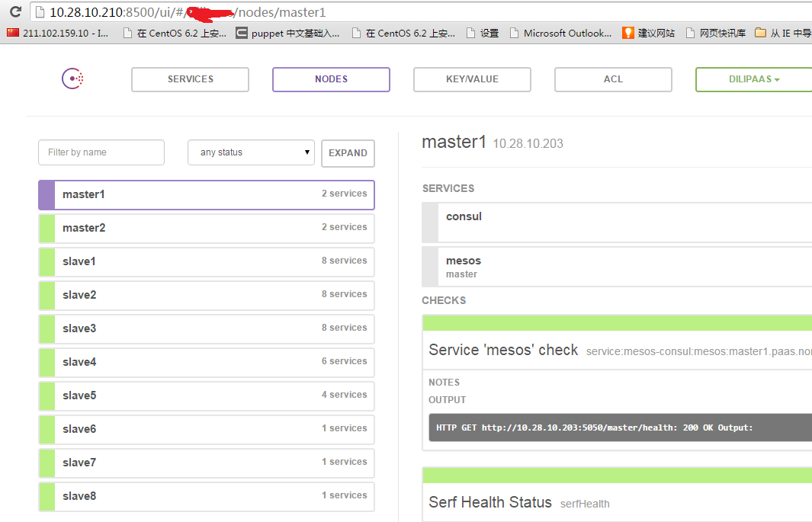Click the browser page reload icon
812x522 pixels.
tap(14, 11)
